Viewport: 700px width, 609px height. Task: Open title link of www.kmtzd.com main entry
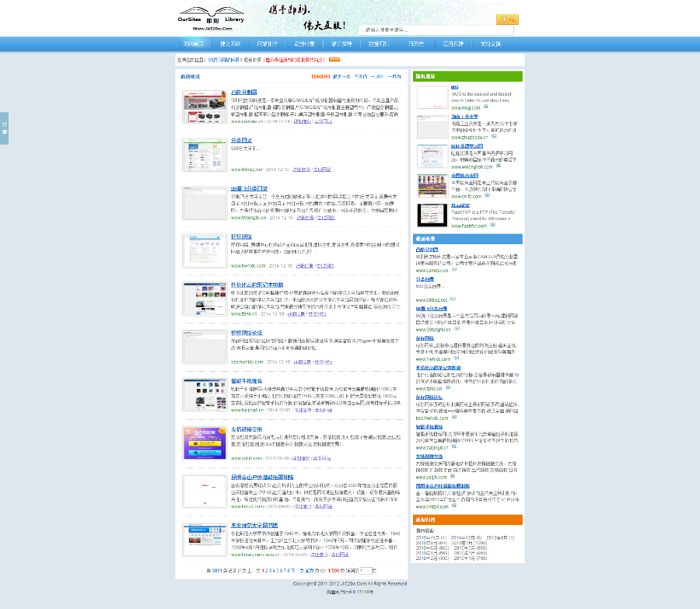click(262, 478)
